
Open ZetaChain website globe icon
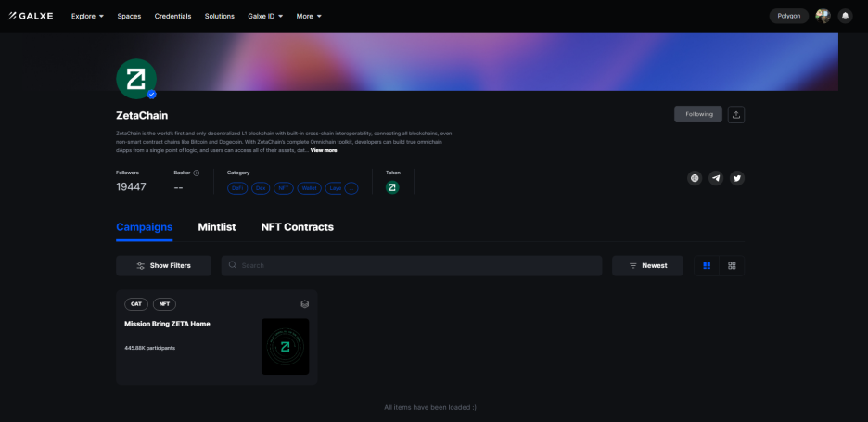[695, 178]
